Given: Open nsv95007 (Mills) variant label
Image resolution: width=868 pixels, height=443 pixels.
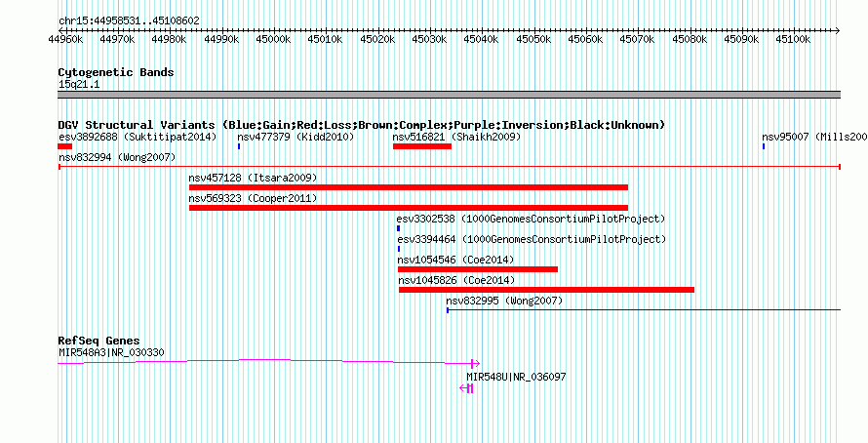Looking at the screenshot, I should point(814,137).
